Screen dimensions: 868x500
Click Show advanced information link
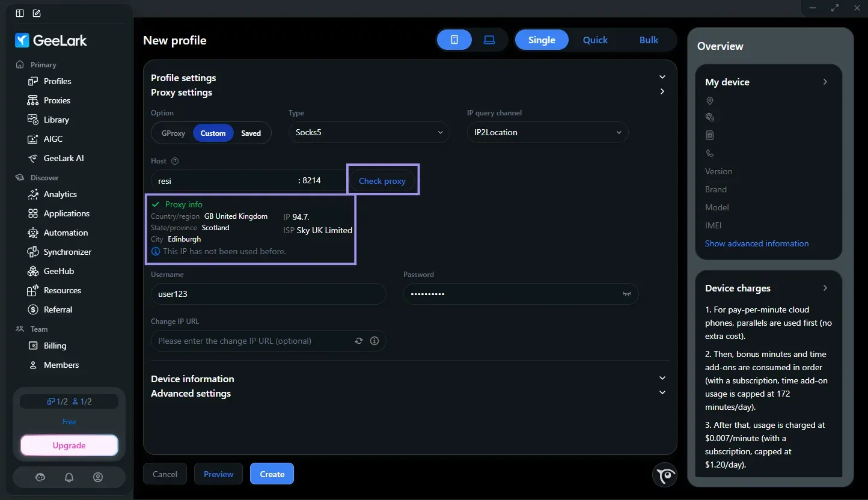tap(757, 243)
